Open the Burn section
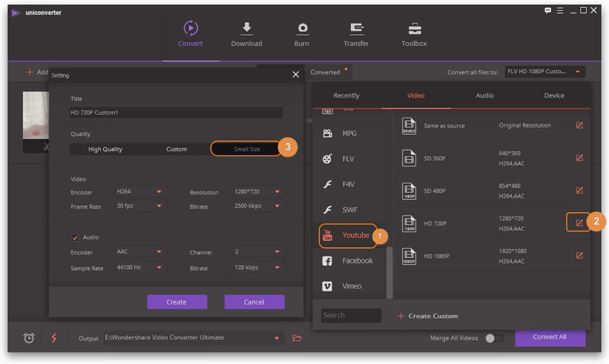The width and height of the screenshot is (609, 364). [302, 34]
